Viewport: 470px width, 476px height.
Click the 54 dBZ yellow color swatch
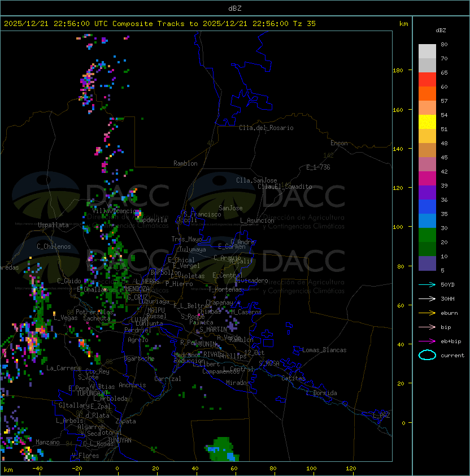[x=427, y=122]
